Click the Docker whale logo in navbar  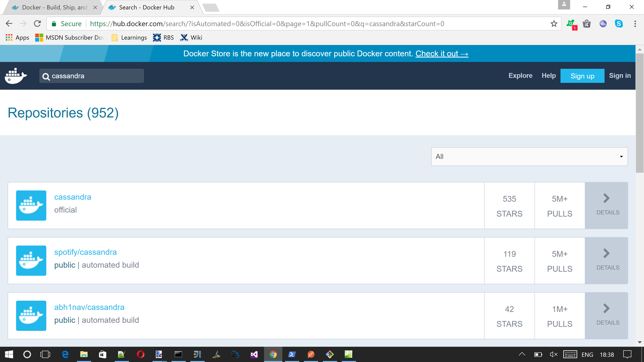click(16, 76)
